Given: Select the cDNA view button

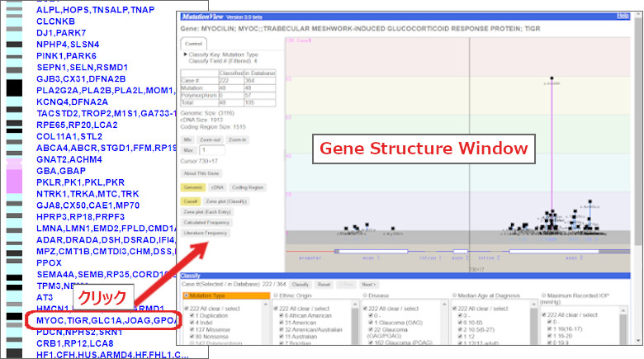Looking at the screenshot, I should (216, 187).
